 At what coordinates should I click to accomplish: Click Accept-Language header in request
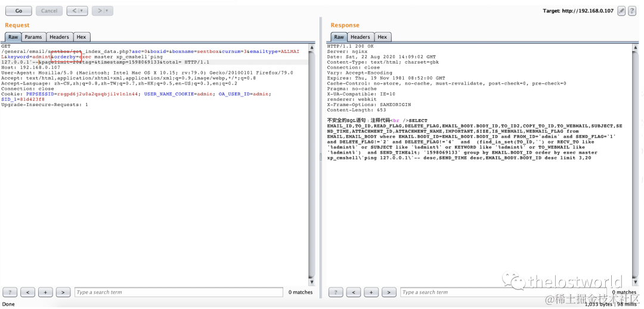(119, 83)
